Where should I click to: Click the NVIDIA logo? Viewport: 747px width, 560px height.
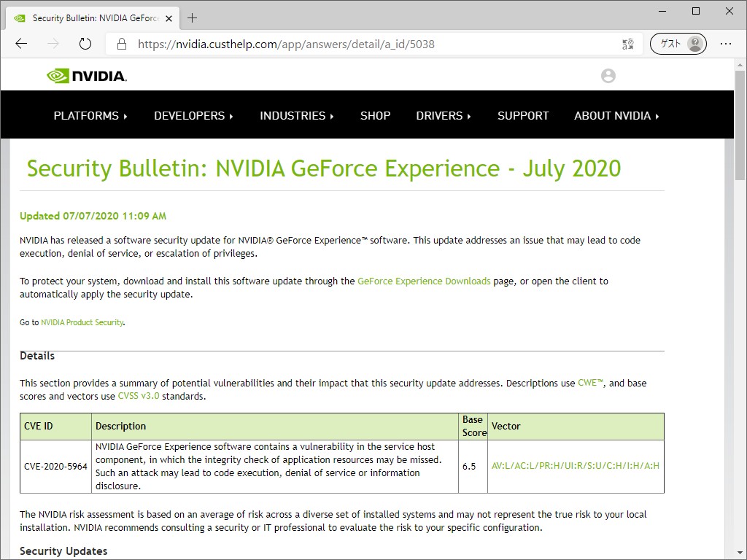(86, 76)
